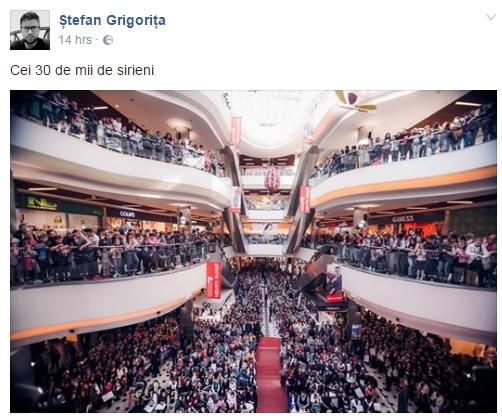Click the red hanging banner near the left balcony
The image size is (502, 419).
click(x=214, y=279)
